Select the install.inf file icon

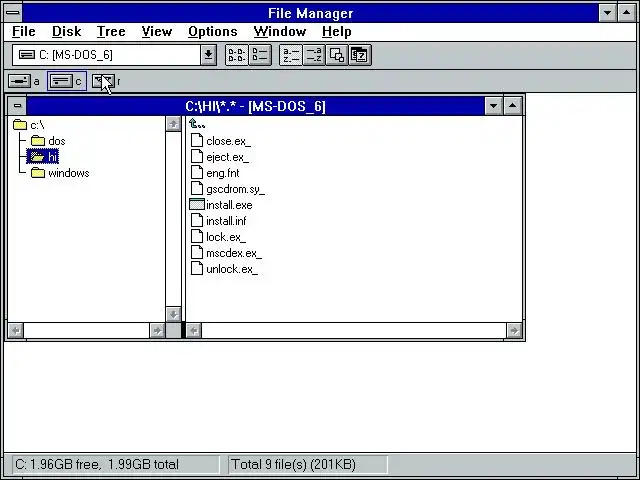coord(197,220)
